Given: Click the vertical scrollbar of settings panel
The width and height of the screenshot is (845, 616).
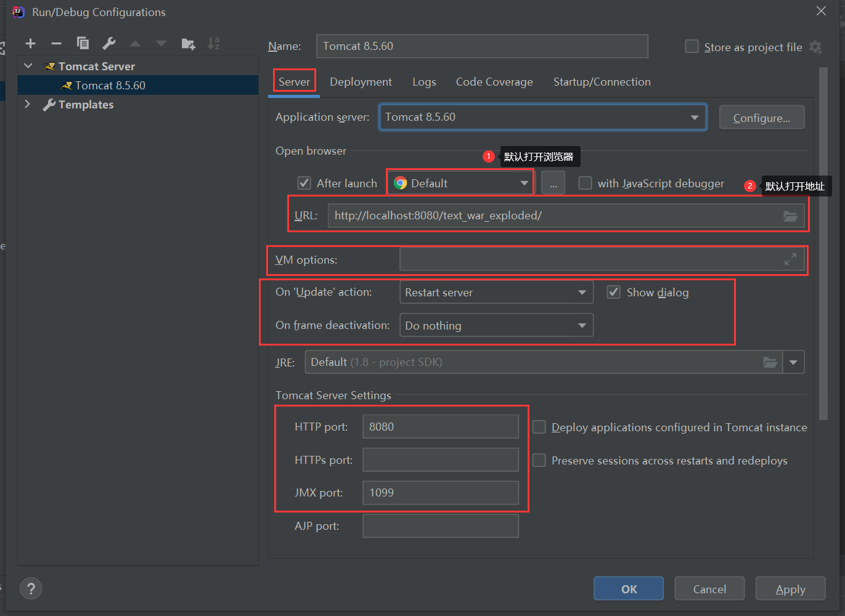Looking at the screenshot, I should [x=823, y=243].
